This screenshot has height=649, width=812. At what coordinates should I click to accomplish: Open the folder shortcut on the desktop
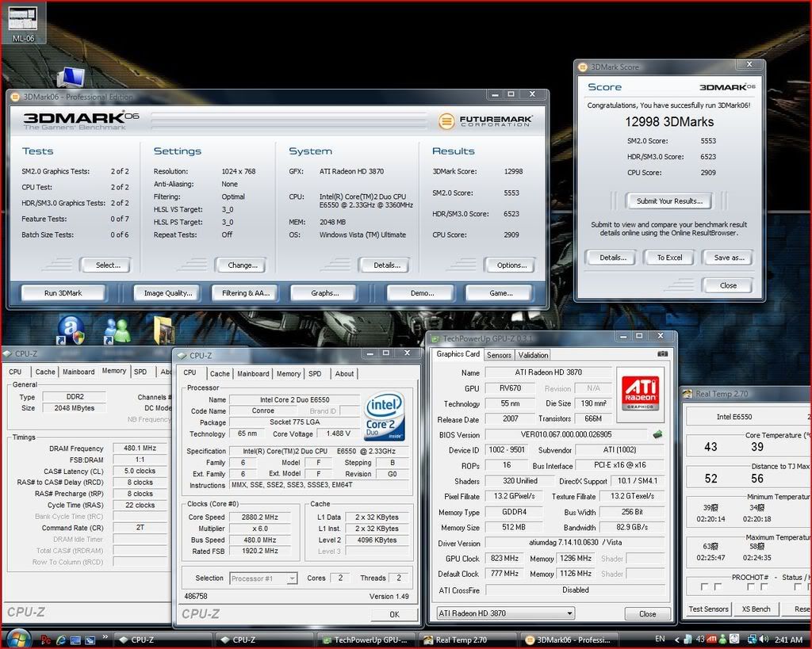point(163,330)
